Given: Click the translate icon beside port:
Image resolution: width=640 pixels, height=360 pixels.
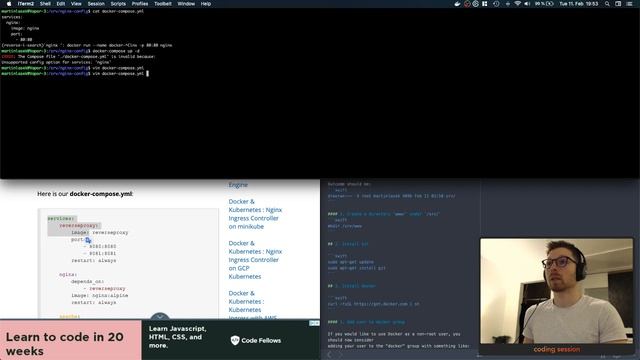Looking at the screenshot, I should point(88,240).
